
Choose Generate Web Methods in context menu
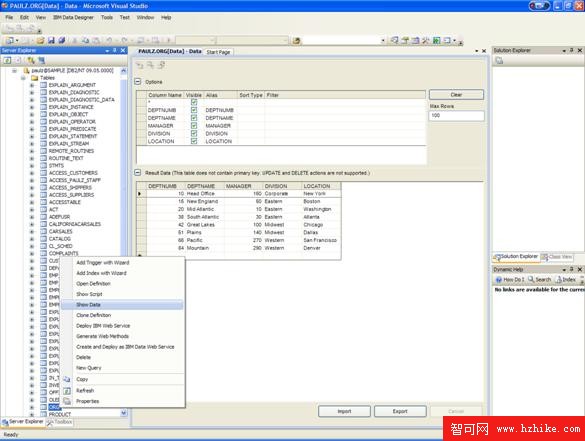point(102,337)
